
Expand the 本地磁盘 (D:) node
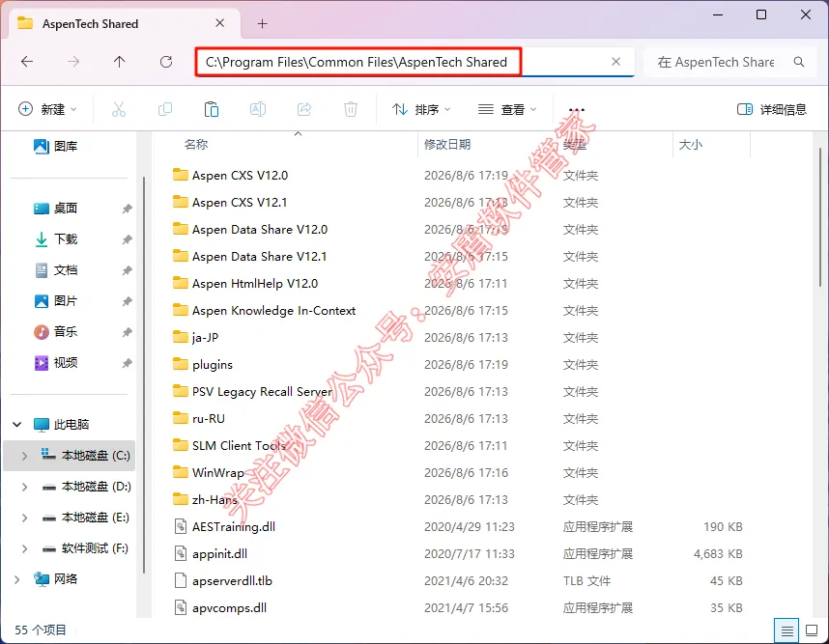(x=24, y=487)
